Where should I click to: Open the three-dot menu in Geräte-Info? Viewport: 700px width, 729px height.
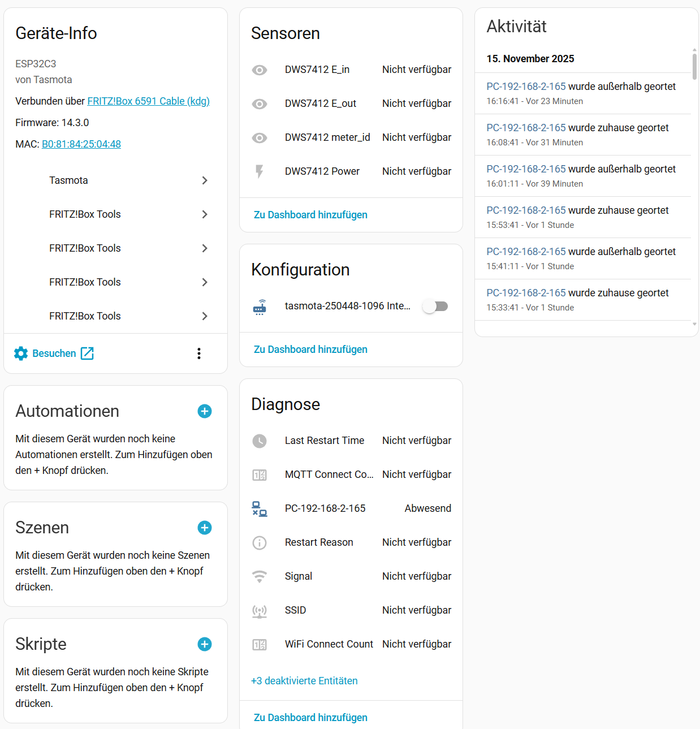[x=199, y=353]
